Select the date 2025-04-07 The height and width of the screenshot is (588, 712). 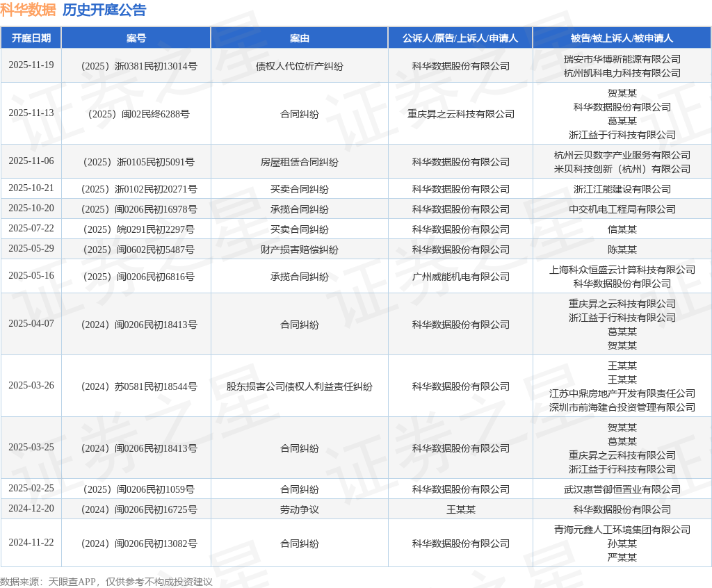pyautogui.click(x=31, y=323)
